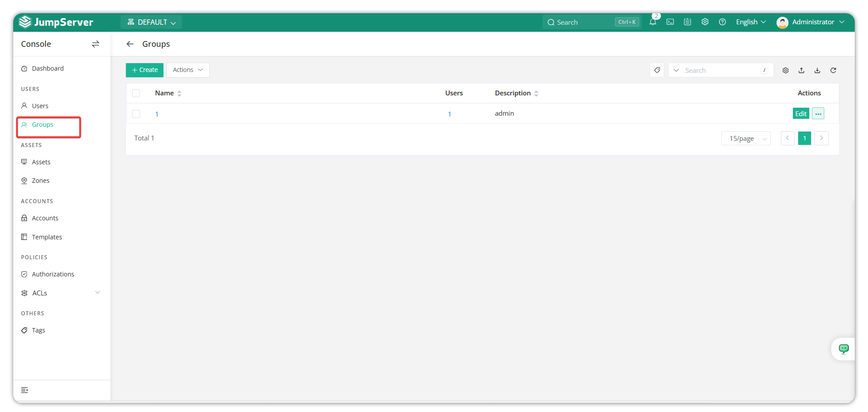This screenshot has height=412, width=868.
Task: Toggle the select-all header checkbox
Action: (x=136, y=93)
